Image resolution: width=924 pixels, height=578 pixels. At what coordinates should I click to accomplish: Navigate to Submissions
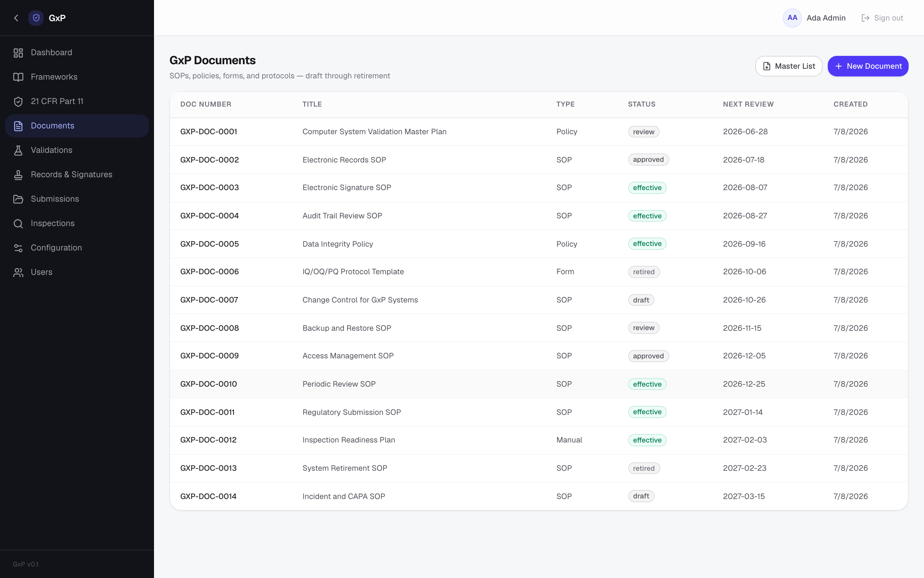(77, 199)
